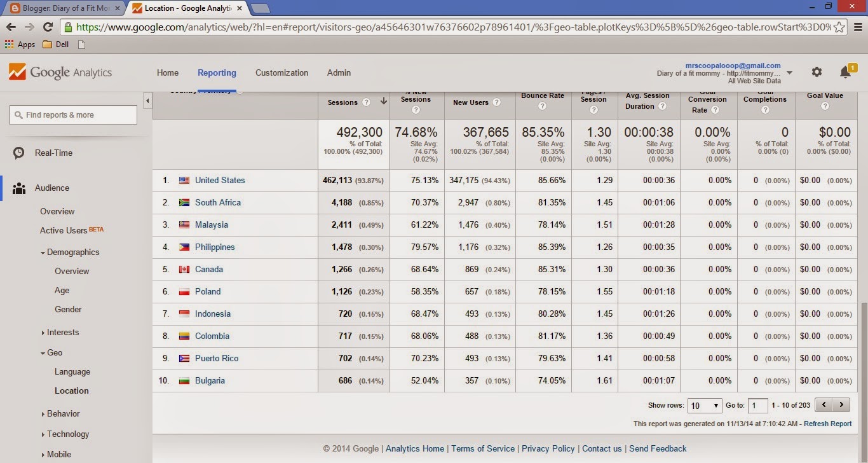Screen dimensions: 868x463
Task: Open the Dell bookmarks folder
Action: click(x=56, y=45)
